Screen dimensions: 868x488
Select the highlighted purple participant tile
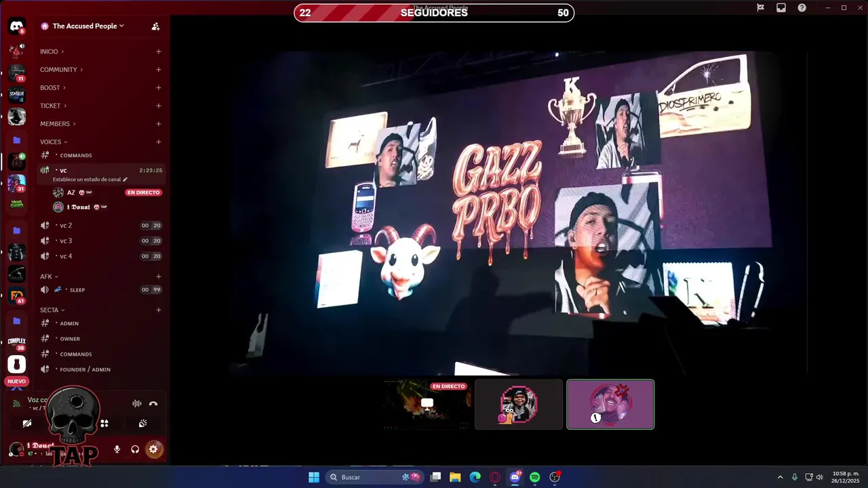point(610,405)
